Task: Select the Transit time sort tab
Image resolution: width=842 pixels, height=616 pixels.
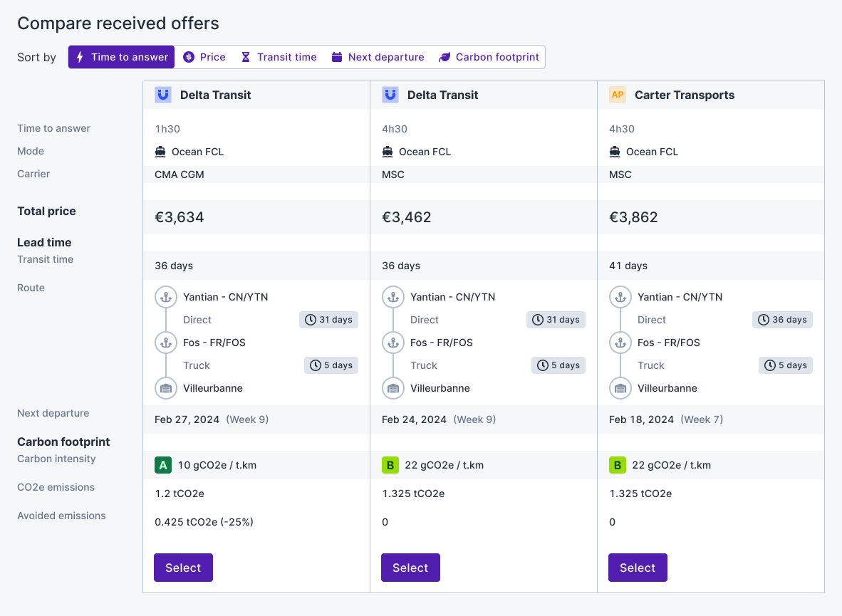Action: click(279, 57)
